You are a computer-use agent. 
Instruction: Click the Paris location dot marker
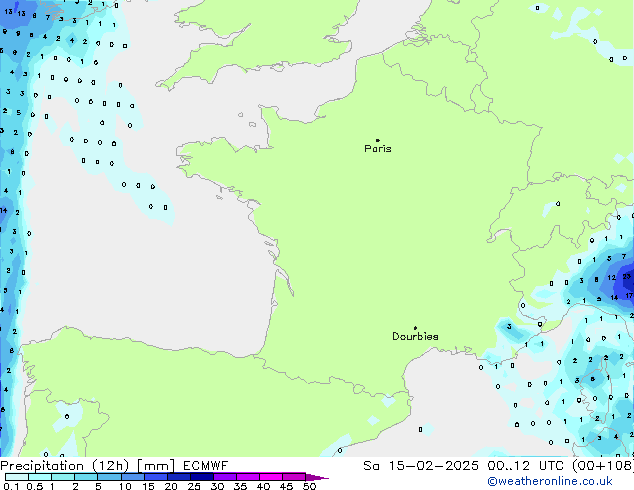(x=378, y=140)
